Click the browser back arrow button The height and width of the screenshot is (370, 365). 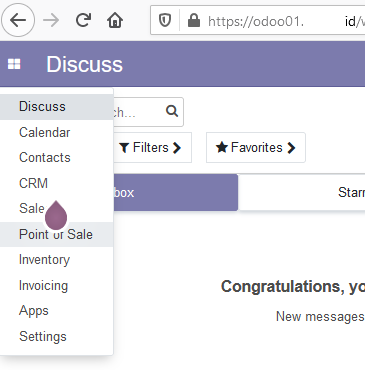pos(18,20)
